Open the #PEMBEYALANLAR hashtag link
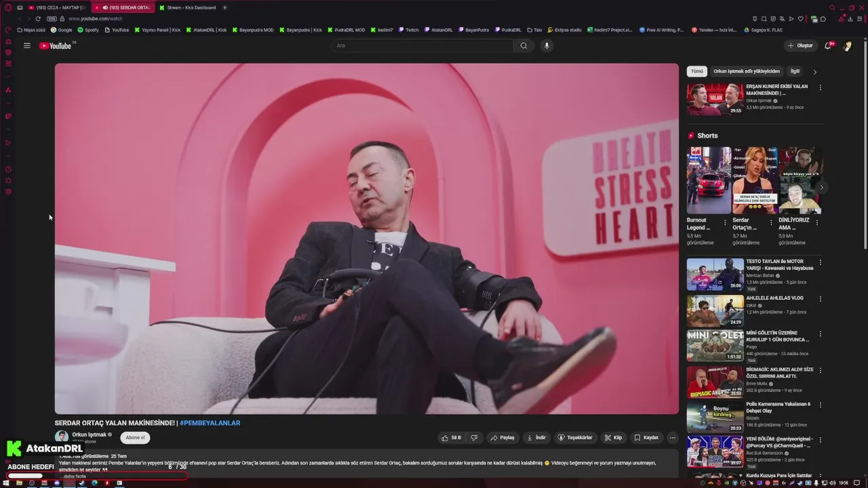Image resolution: width=868 pixels, height=488 pixels. [x=210, y=423]
